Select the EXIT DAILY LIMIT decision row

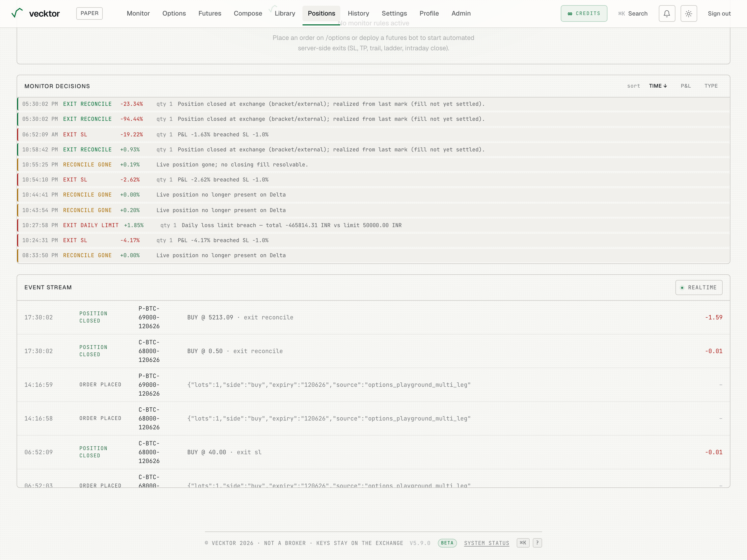[x=374, y=225]
